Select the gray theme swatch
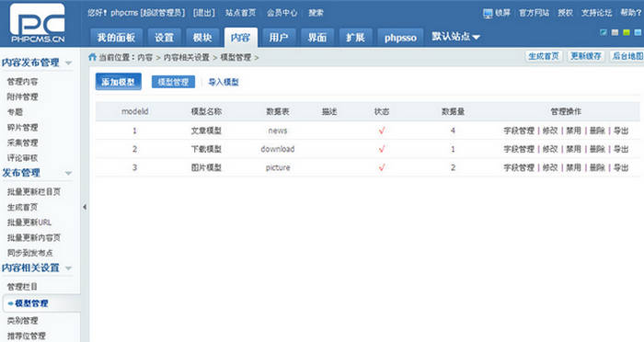 pos(615,32)
